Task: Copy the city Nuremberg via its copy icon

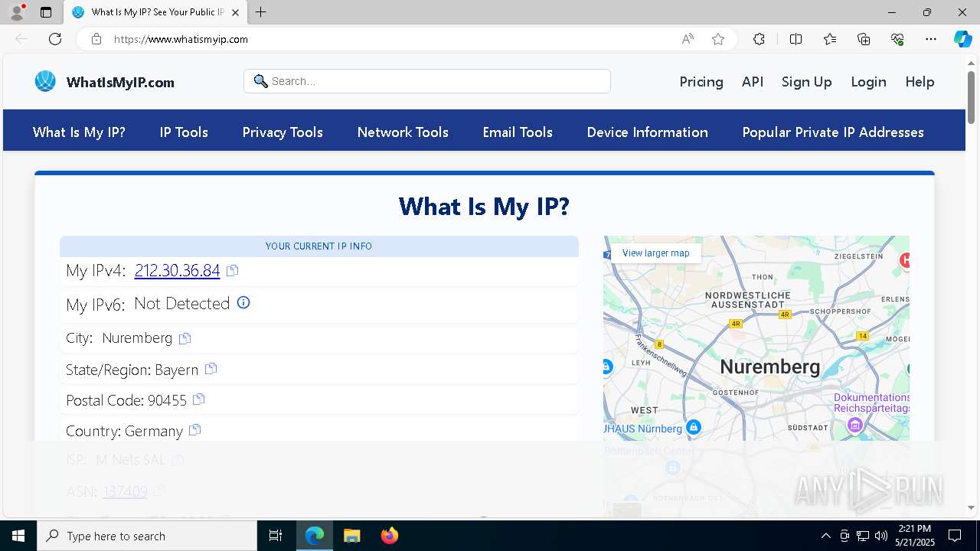Action: coord(185,338)
